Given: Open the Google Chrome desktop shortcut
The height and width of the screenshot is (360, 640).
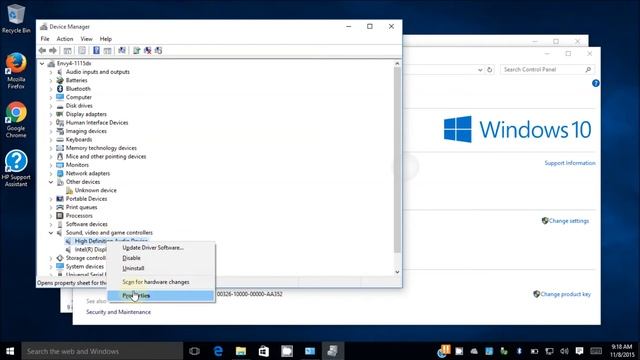Looking at the screenshot, I should point(16,120).
